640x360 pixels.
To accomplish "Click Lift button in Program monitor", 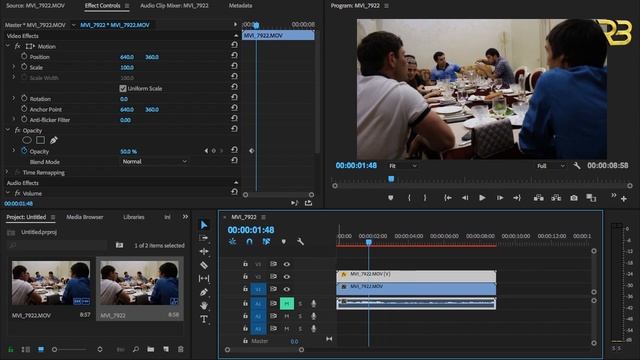I will click(539, 198).
